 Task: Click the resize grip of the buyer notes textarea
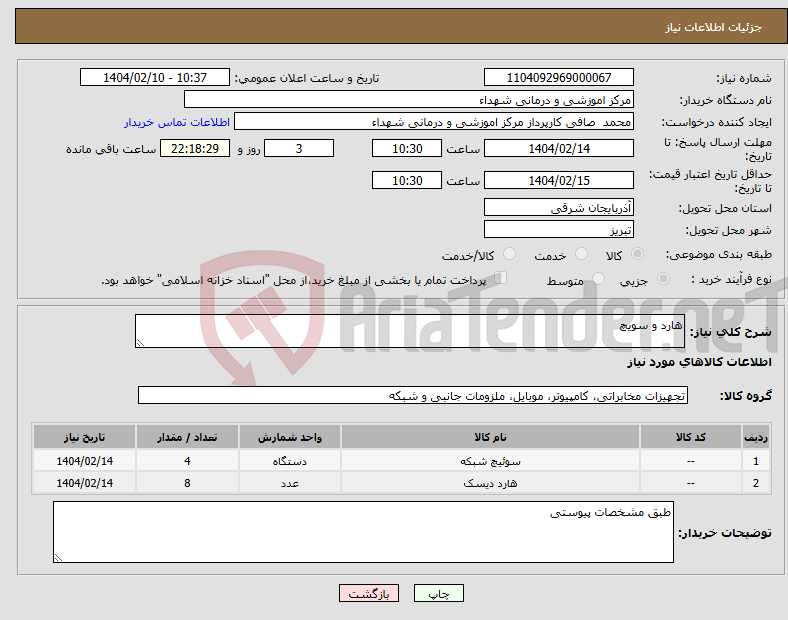point(58,557)
